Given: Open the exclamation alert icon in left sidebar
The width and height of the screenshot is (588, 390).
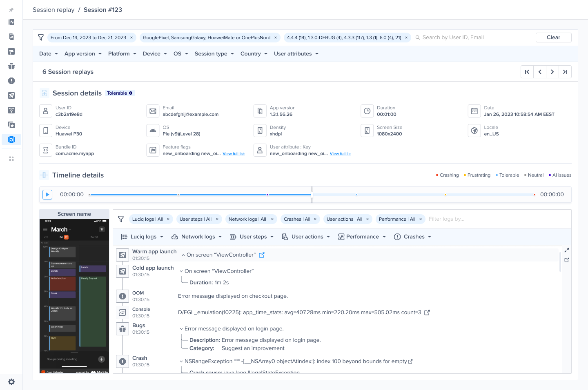Looking at the screenshot, I should [11, 81].
